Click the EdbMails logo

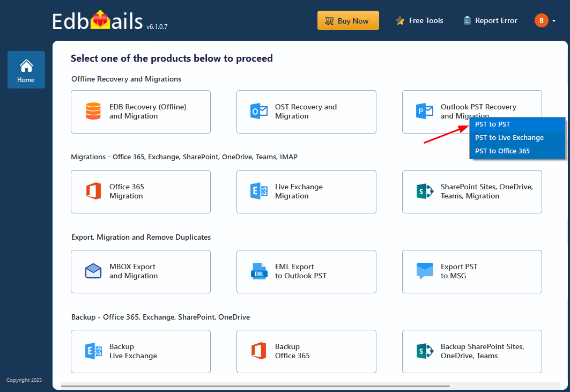pos(98,21)
